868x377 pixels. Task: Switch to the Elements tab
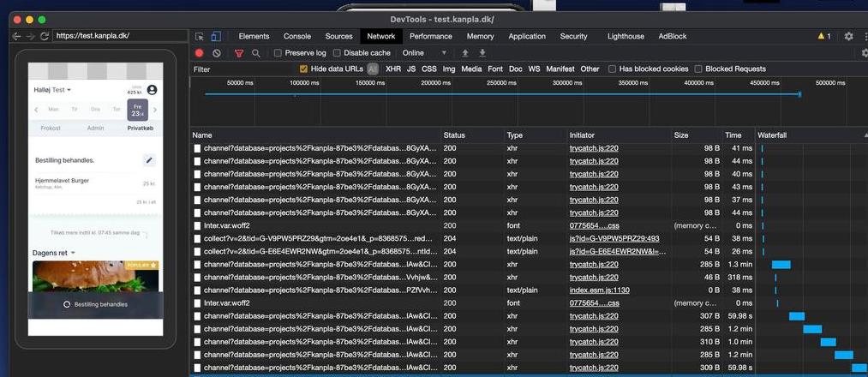(254, 37)
